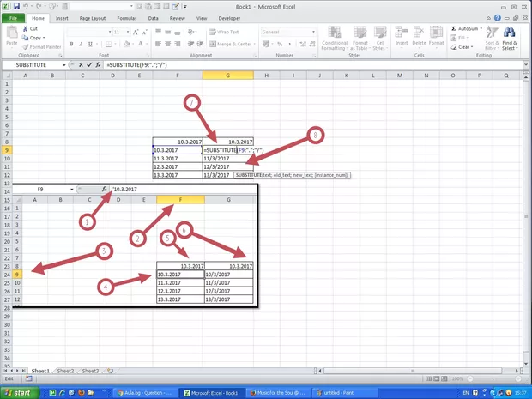Expand the Name Box dropdown showing SUBSTITUTE

(66, 65)
